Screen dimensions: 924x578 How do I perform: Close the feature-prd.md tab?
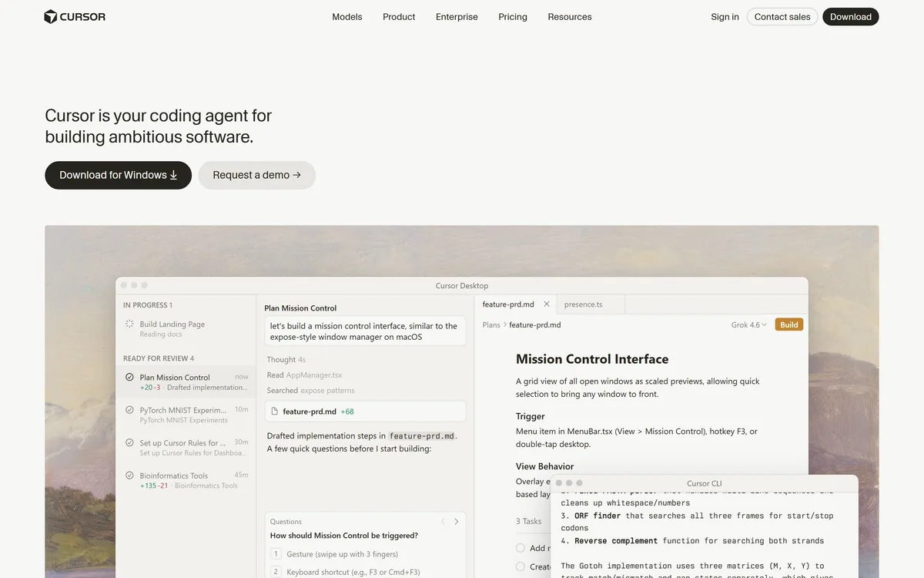coord(547,304)
